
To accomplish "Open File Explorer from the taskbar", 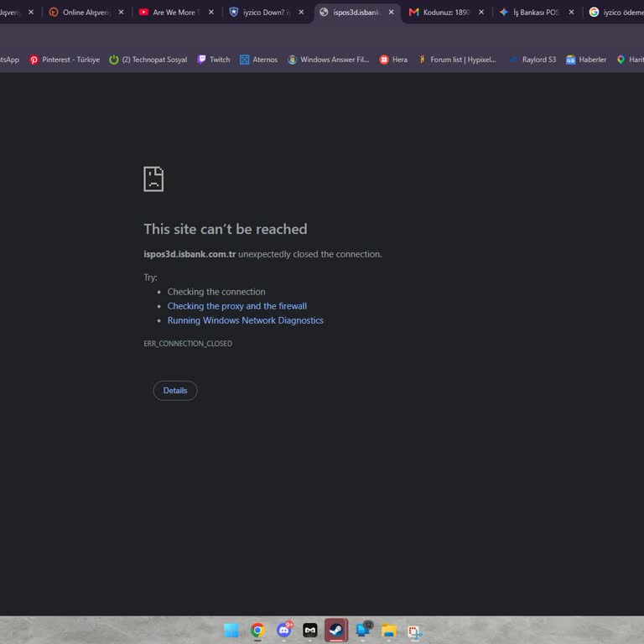I will [x=388, y=630].
